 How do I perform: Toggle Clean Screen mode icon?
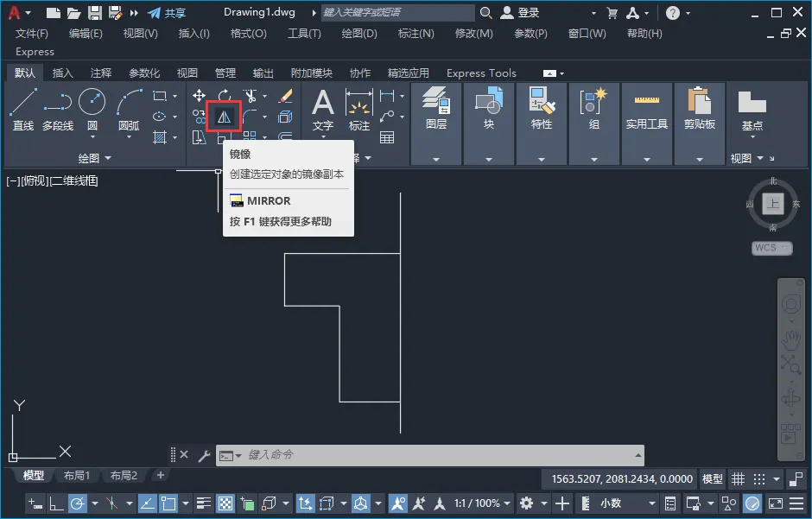point(775,503)
